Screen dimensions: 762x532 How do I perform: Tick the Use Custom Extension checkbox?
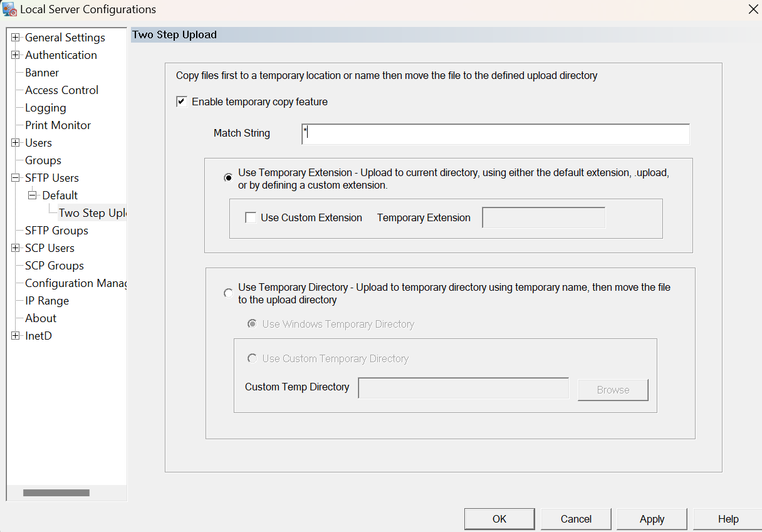pos(251,218)
